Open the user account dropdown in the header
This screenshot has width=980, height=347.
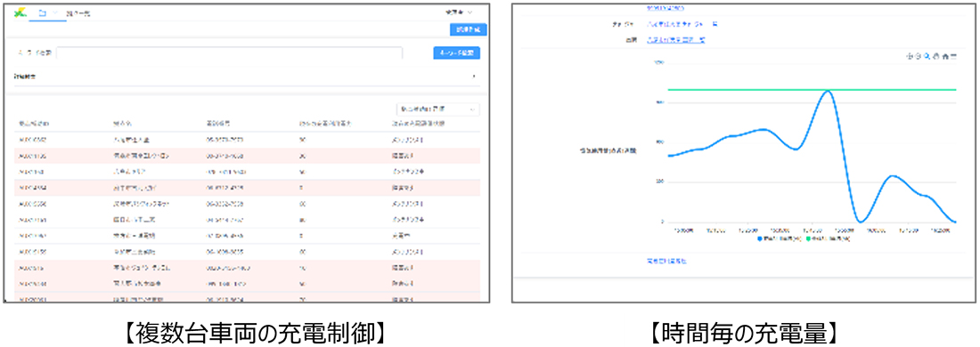[458, 12]
